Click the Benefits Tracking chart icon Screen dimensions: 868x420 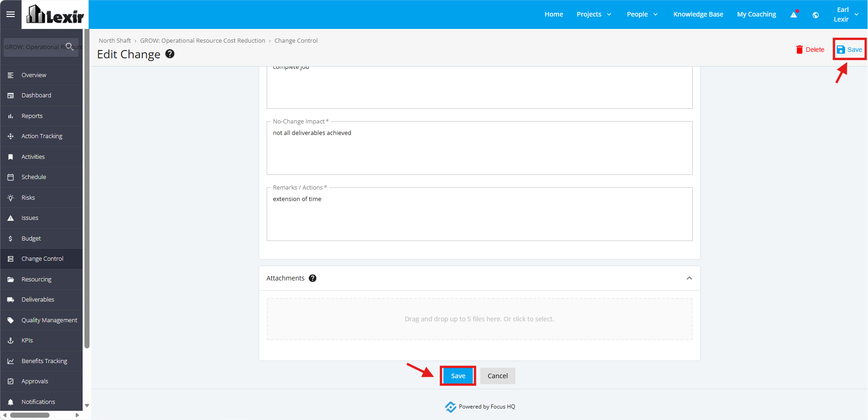[x=11, y=361]
